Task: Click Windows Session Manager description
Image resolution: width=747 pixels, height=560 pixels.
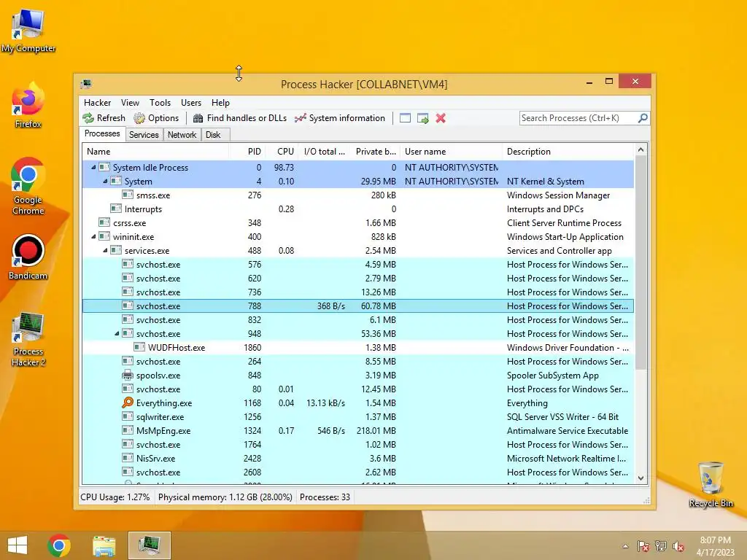Action: pos(558,195)
